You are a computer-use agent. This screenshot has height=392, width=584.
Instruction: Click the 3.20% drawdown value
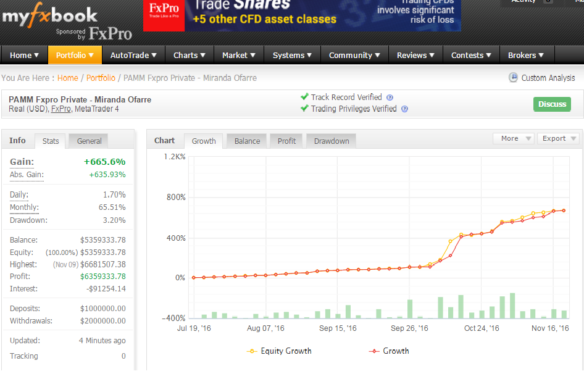coord(114,220)
